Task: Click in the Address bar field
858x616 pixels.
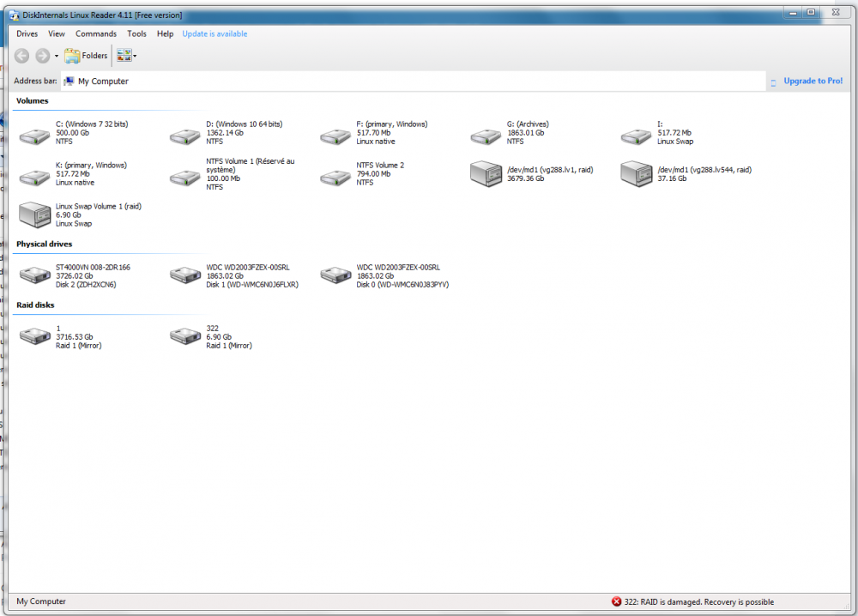Action: [x=412, y=82]
